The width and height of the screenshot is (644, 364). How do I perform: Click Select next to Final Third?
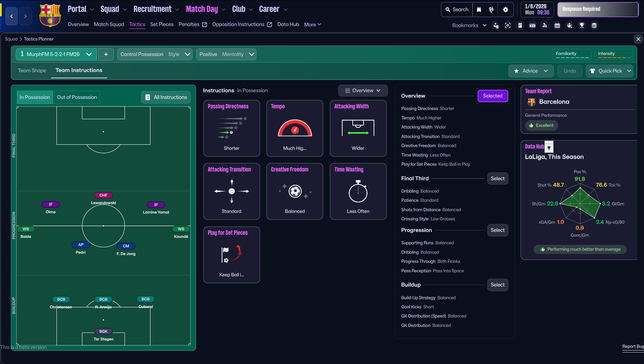tap(497, 178)
